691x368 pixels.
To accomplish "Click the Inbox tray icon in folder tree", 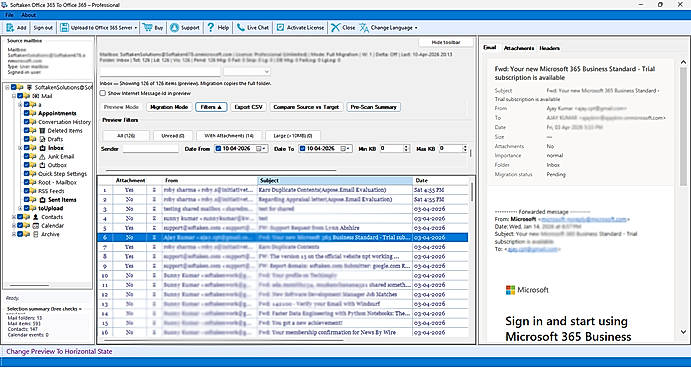I will (42, 148).
